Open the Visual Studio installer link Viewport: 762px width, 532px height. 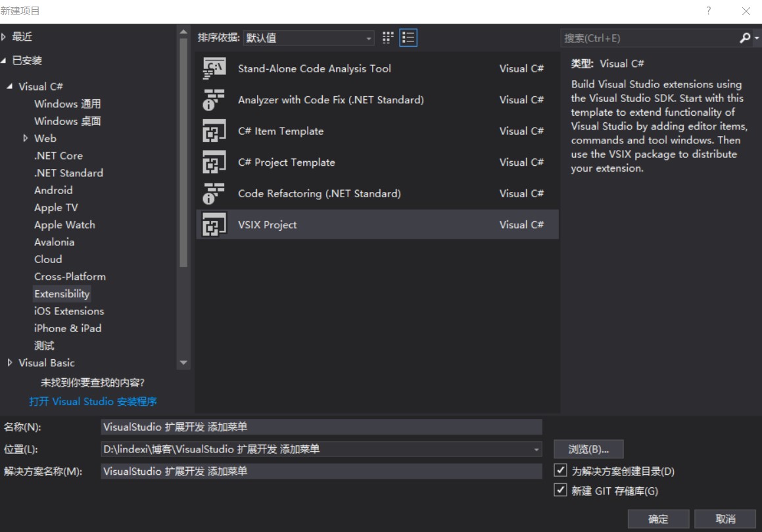93,401
